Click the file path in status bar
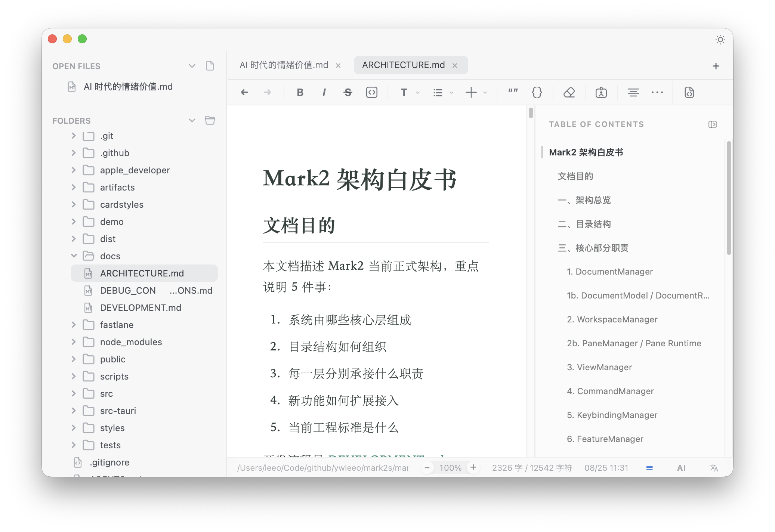 tap(323, 468)
